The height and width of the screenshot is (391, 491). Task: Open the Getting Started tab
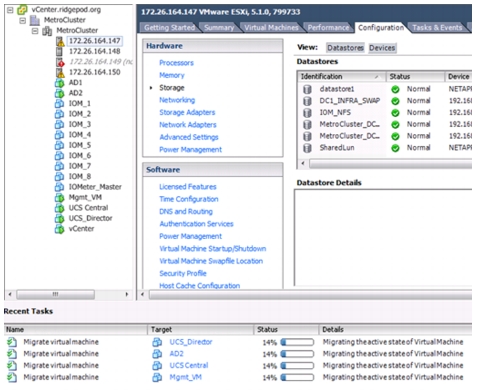click(x=169, y=28)
